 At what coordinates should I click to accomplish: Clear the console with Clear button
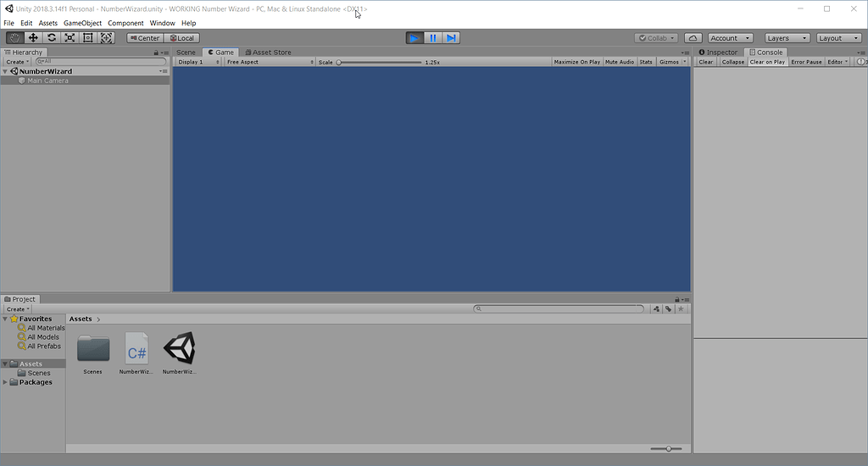(706, 62)
